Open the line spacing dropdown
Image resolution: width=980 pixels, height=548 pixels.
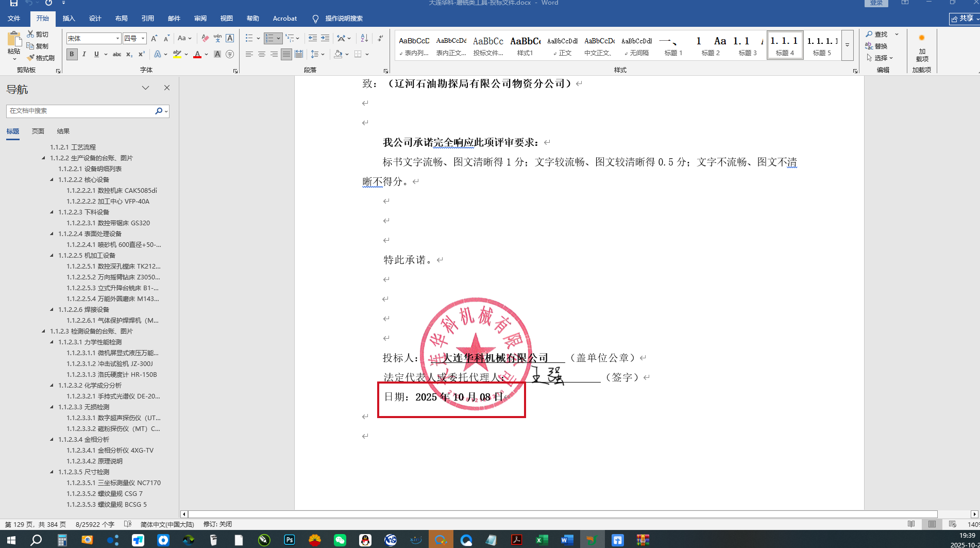[x=317, y=54]
